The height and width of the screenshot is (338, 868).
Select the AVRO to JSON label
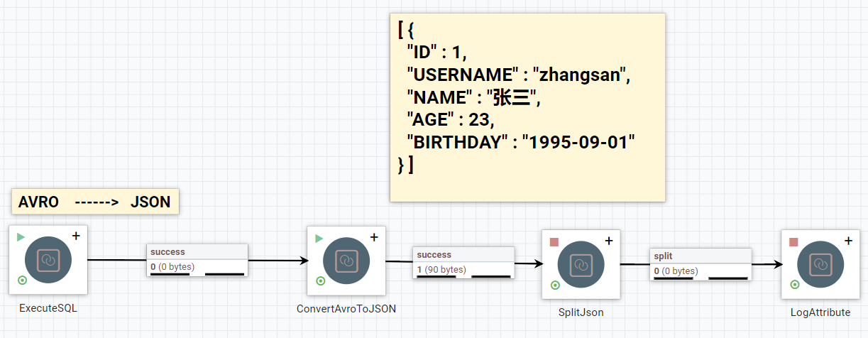[95, 202]
